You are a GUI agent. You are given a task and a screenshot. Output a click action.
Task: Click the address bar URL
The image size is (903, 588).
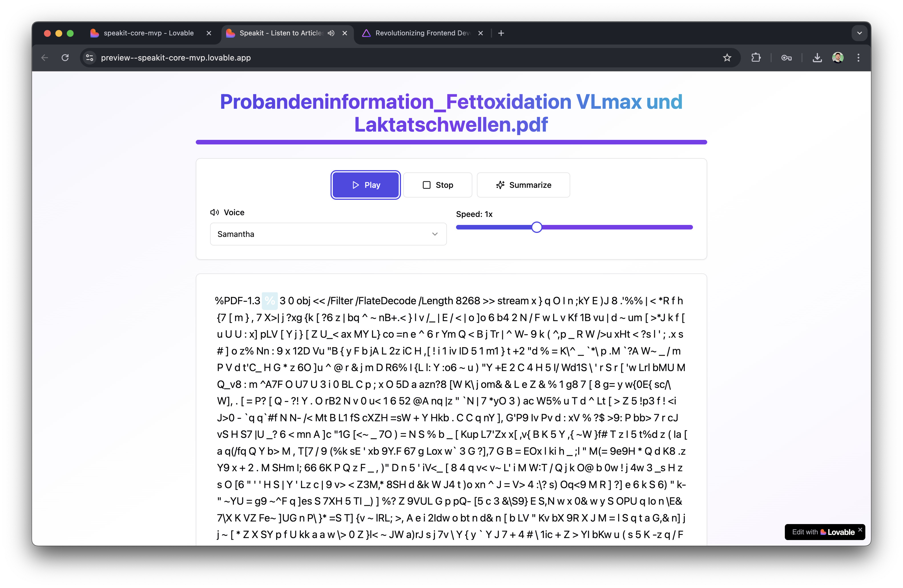pos(176,58)
